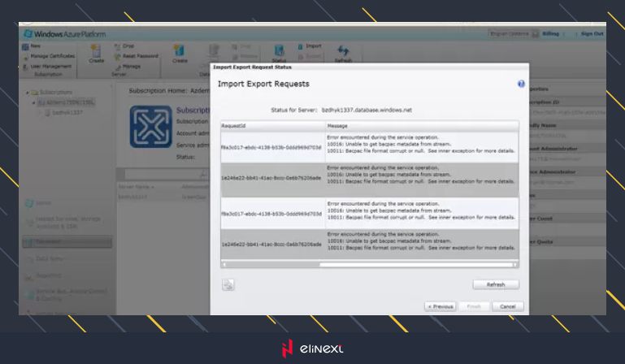Image resolution: width=625 pixels, height=364 pixels.
Task: Open the Billing link
Action: [550, 34]
